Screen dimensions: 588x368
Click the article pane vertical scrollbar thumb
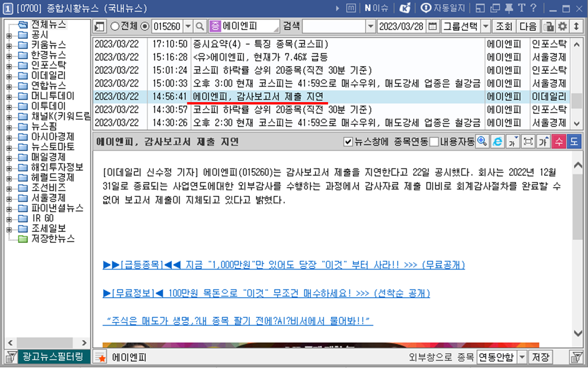577,208
